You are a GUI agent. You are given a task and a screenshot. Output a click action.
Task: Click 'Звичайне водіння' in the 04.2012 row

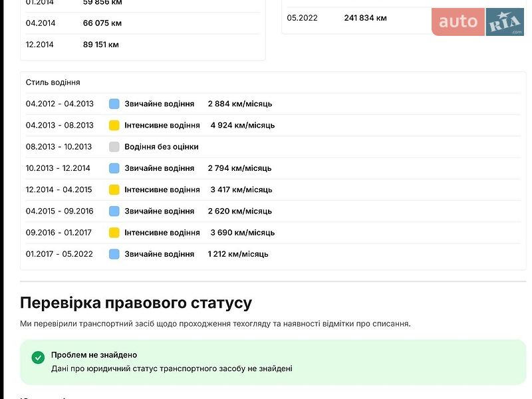tap(160, 104)
